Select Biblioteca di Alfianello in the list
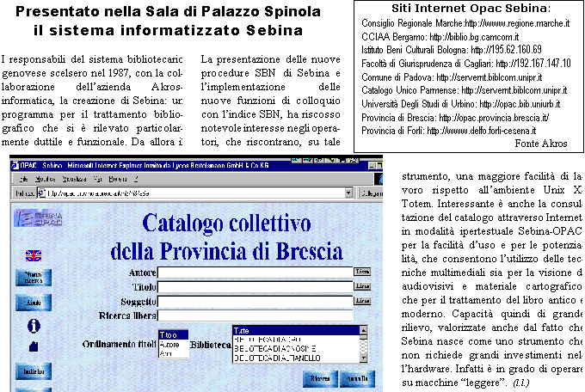 coord(296,358)
